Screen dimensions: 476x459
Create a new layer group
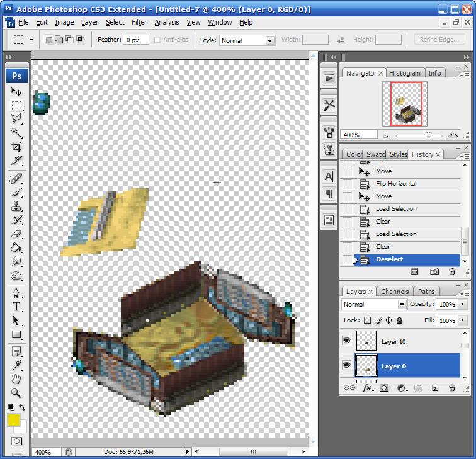click(418, 388)
